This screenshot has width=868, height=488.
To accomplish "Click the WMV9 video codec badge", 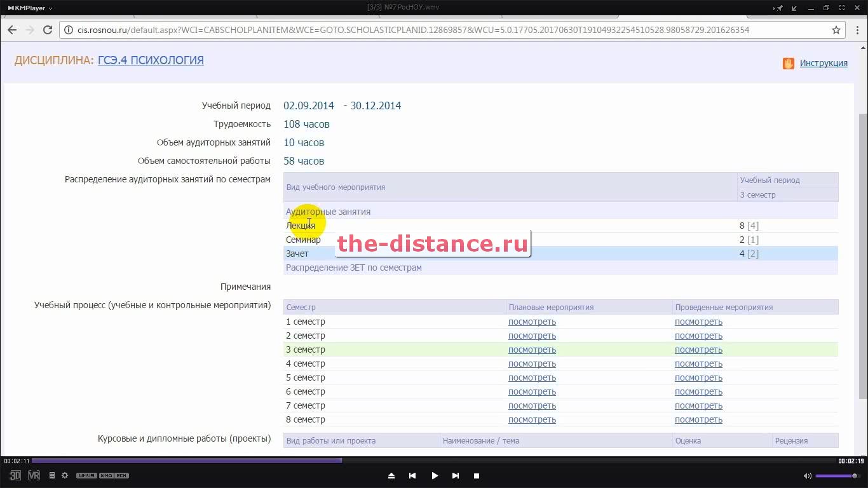I will tap(86, 475).
